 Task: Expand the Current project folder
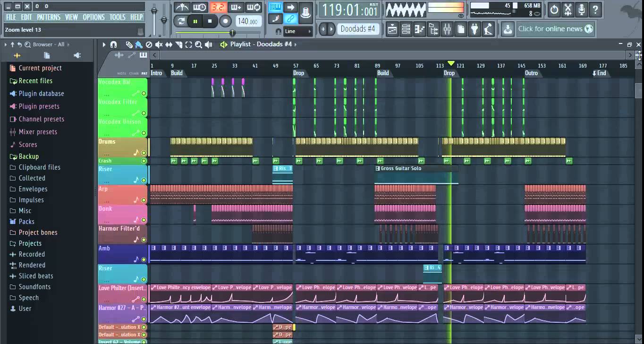pos(36,68)
